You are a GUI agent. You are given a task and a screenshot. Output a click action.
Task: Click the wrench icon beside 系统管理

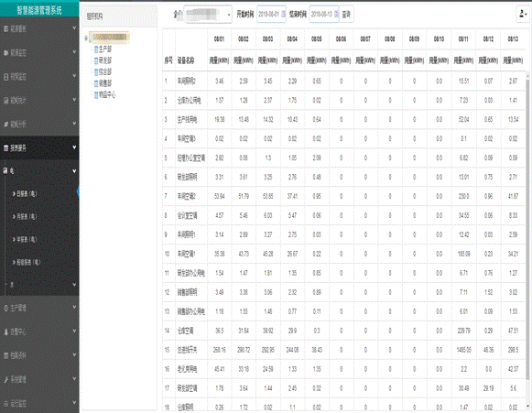point(5,380)
